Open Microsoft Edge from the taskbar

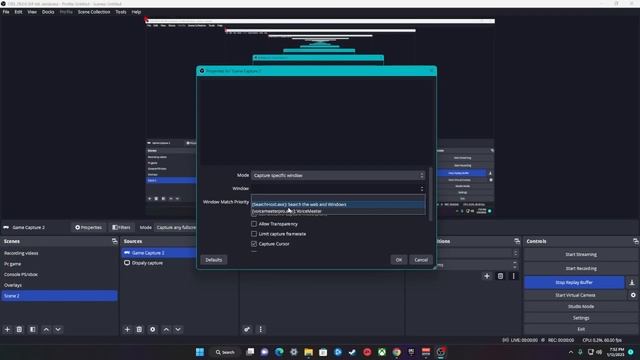(279, 352)
